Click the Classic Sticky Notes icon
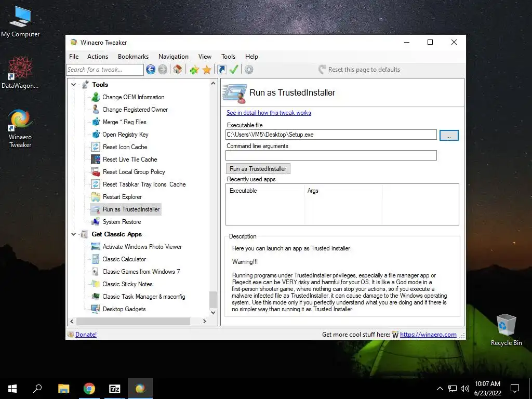This screenshot has width=532, height=399. [x=96, y=284]
